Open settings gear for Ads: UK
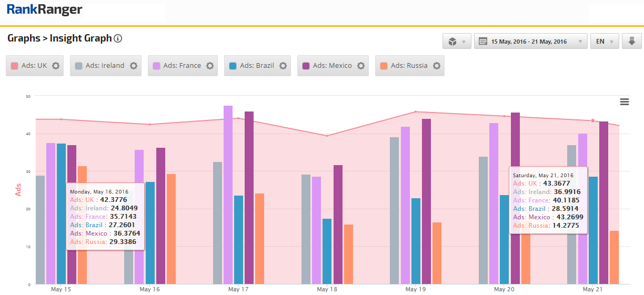Screen dimensions: 644x295 click(56, 66)
